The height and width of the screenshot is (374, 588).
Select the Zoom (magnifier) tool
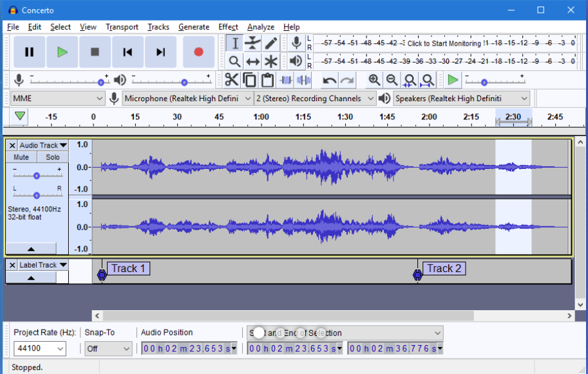(x=235, y=61)
